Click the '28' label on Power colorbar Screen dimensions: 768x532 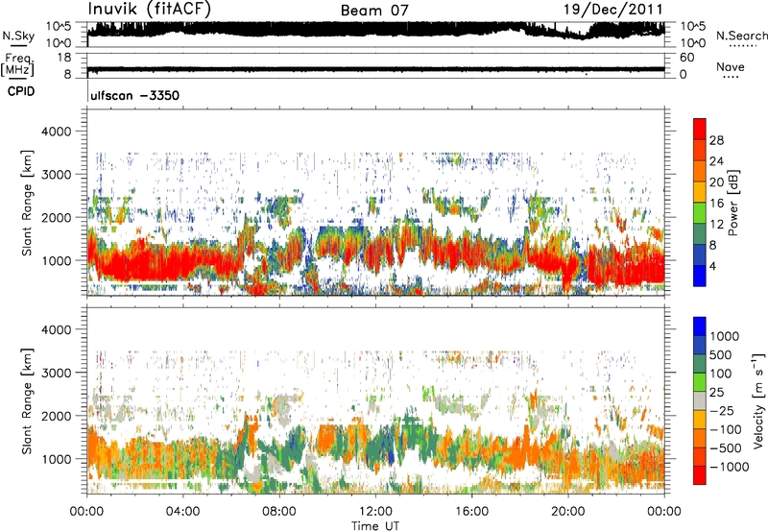[716, 140]
